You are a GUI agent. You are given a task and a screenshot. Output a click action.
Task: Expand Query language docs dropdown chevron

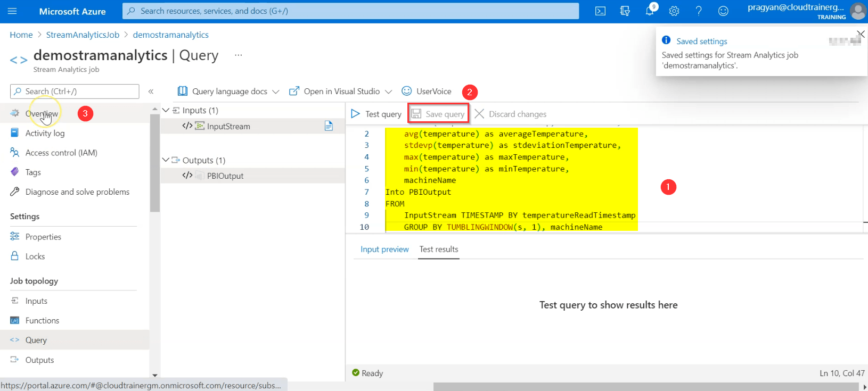pos(276,91)
